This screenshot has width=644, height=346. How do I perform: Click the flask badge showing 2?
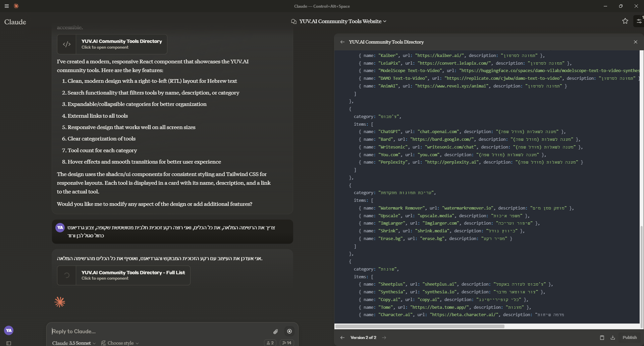(x=270, y=343)
